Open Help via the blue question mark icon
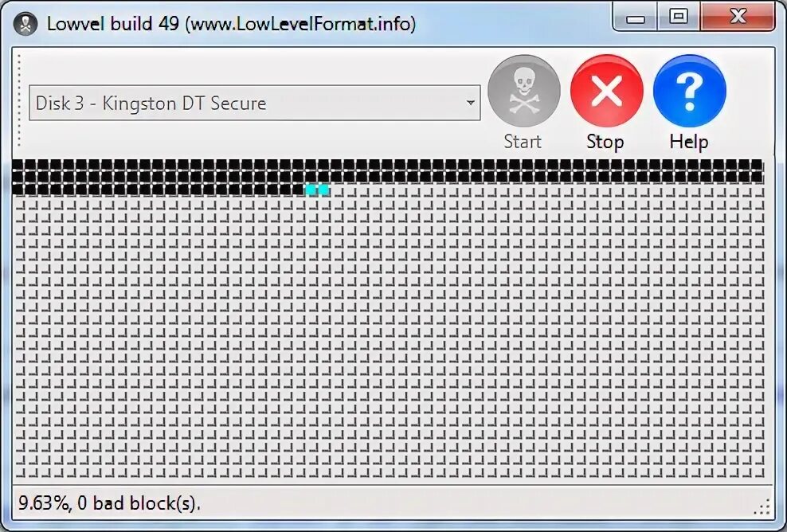Image resolution: width=787 pixels, height=532 pixels. coord(690,92)
